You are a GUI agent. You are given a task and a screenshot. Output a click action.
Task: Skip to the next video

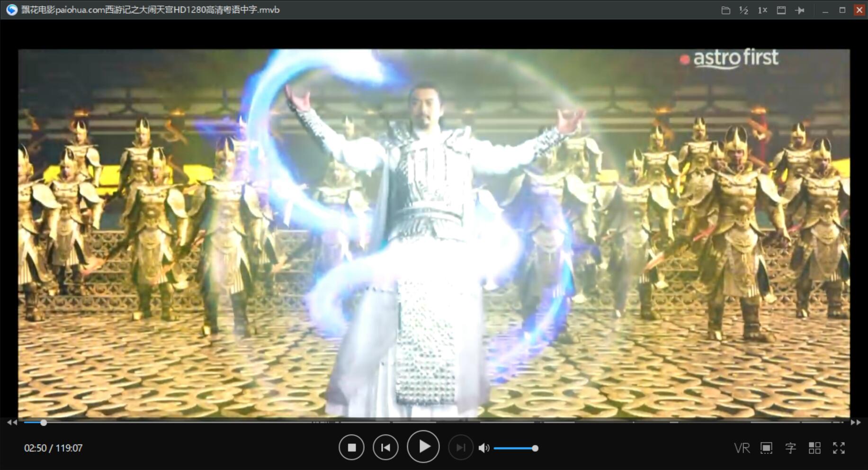coord(461,447)
